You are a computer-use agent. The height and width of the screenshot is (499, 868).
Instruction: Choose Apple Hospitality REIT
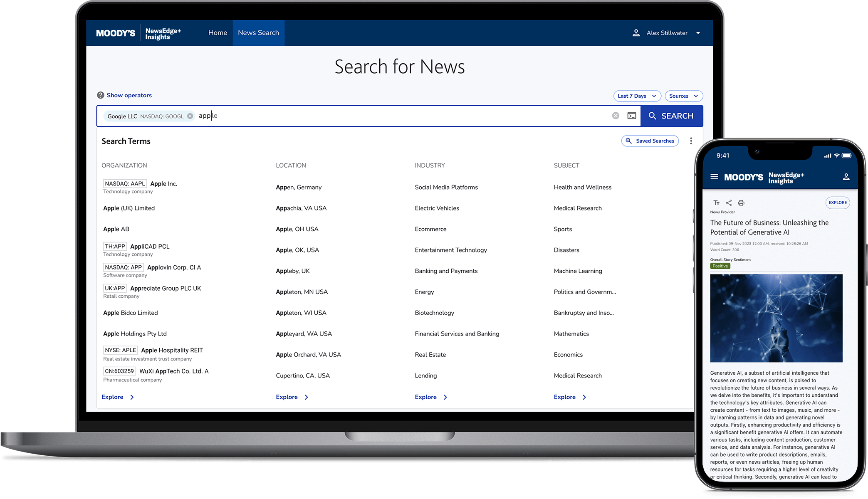[153, 354]
